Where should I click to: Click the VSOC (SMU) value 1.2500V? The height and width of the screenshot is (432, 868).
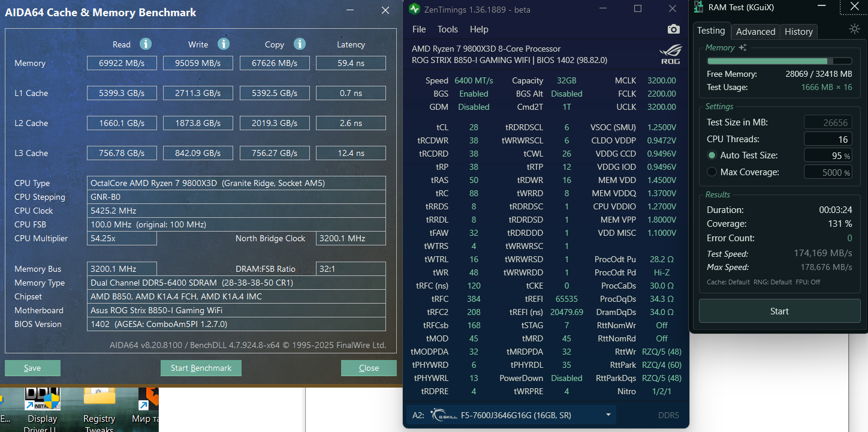click(662, 127)
